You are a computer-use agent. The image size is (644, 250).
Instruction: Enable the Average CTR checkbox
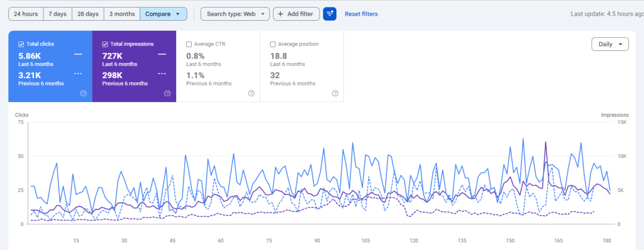(189, 44)
